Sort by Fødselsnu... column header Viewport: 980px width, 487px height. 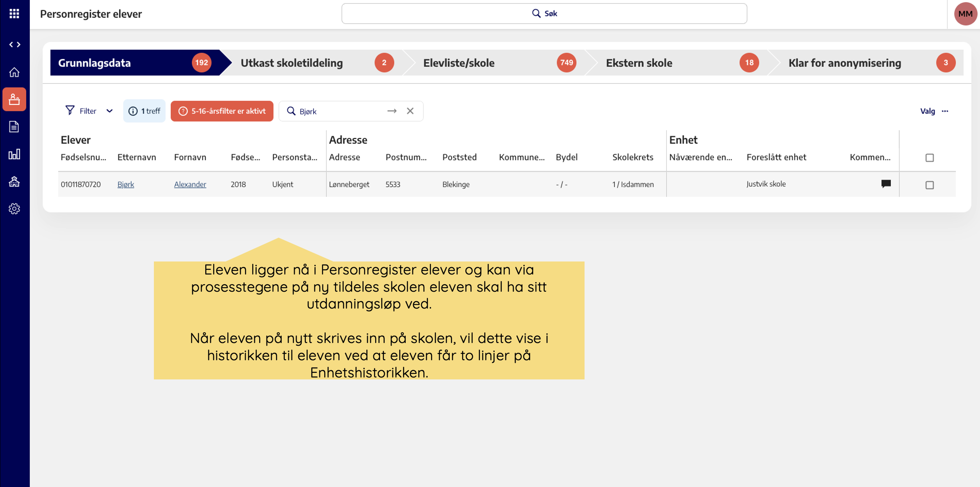point(83,157)
